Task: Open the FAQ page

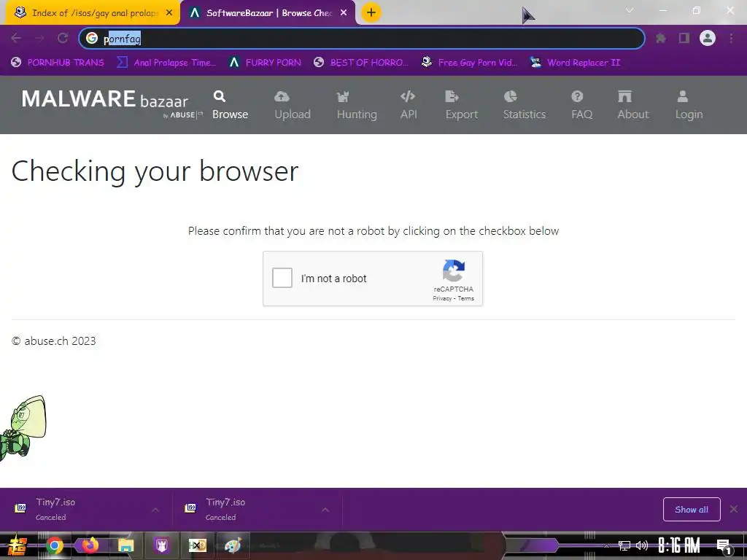Action: pos(581,105)
